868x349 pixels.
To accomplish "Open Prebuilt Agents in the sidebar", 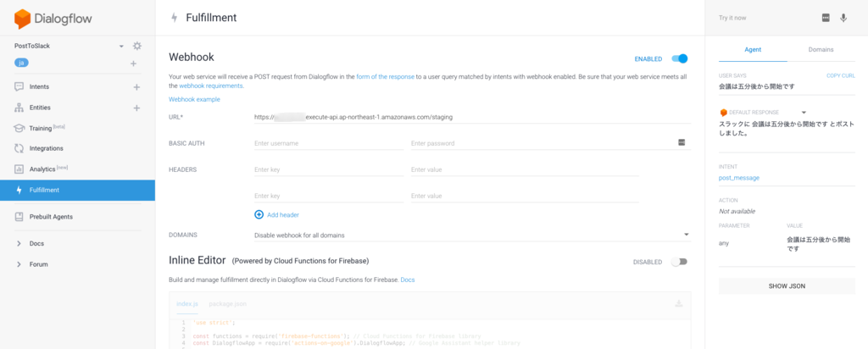I will [51, 217].
